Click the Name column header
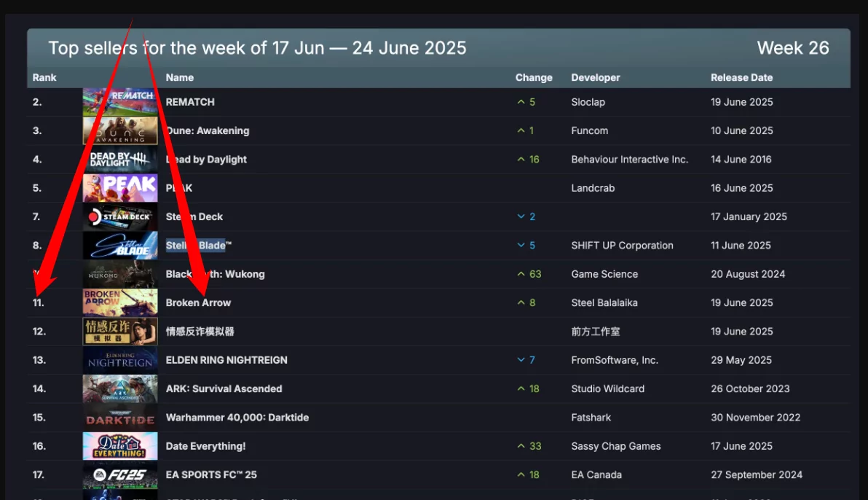The width and height of the screenshot is (868, 500). [180, 77]
